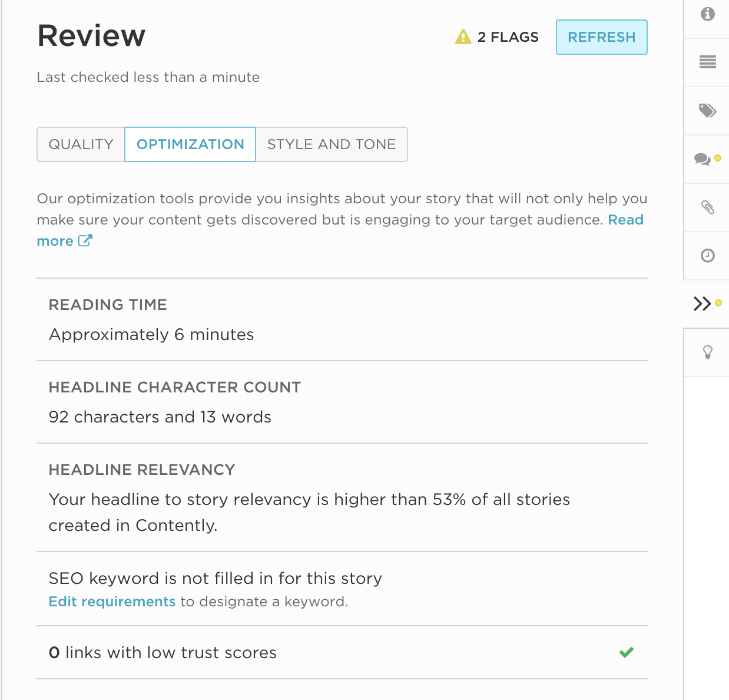Click the Edit requirements link
This screenshot has height=700, width=729.
(x=112, y=601)
